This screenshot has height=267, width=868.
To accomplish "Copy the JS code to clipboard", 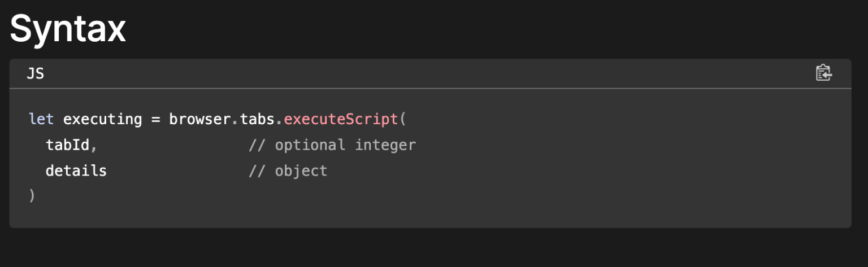I will (x=823, y=73).
